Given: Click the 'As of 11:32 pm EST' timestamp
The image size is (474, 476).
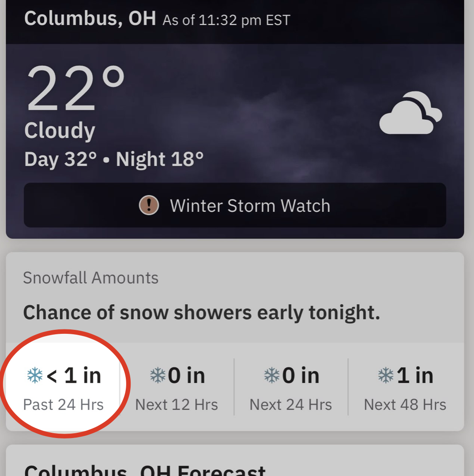Looking at the screenshot, I should [226, 20].
